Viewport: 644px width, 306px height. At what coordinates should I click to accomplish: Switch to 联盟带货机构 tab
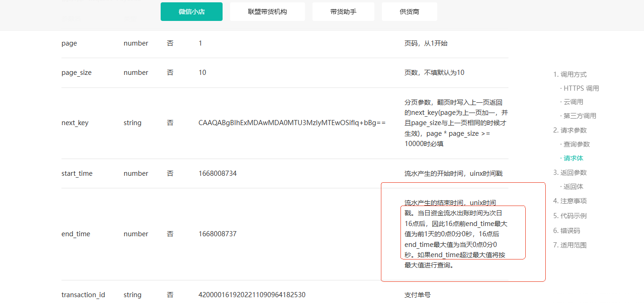point(267,12)
